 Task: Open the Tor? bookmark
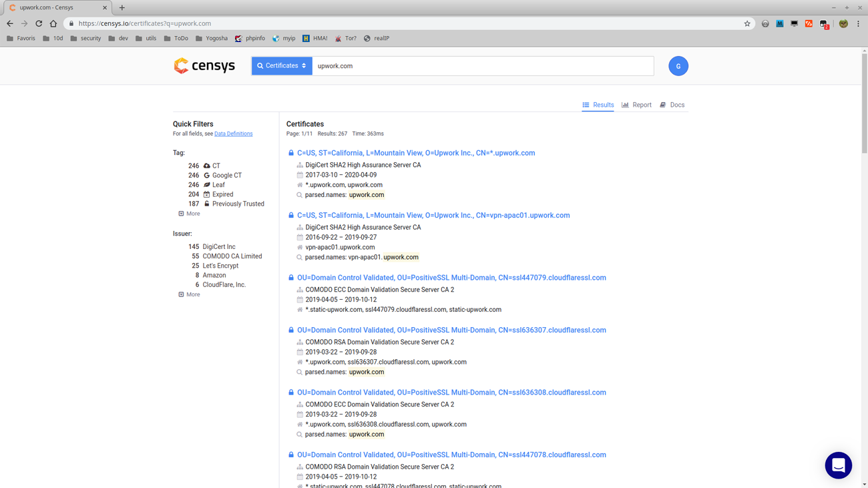tap(346, 38)
